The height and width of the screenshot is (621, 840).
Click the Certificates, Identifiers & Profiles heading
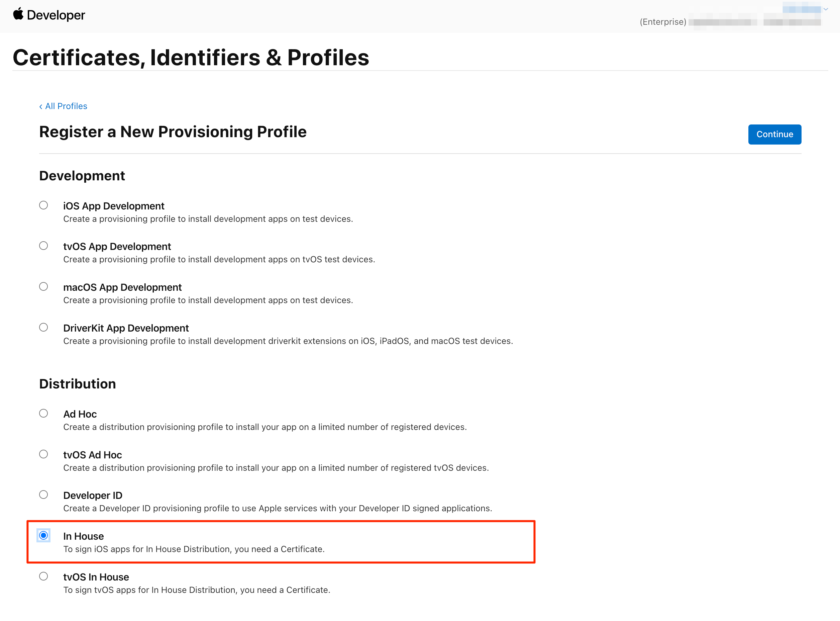191,58
